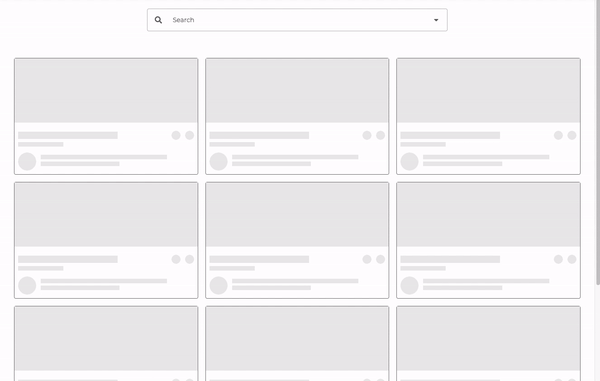Click the first card's avatar circle

[x=27, y=161]
